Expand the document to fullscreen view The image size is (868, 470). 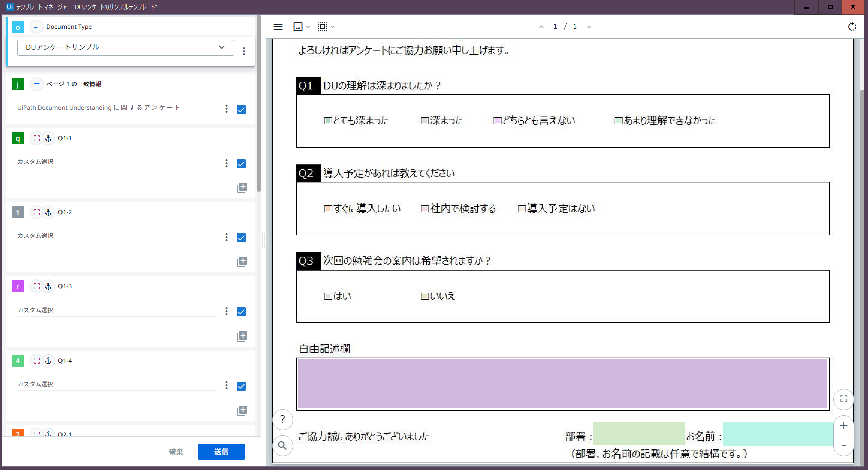click(843, 399)
